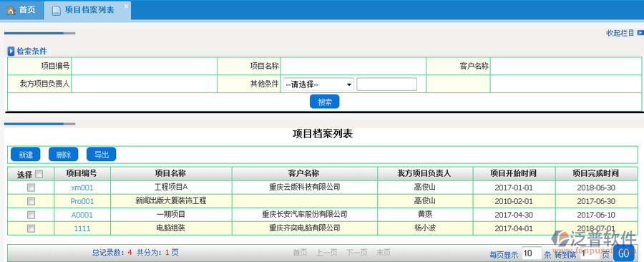Click the 搜索 button
Image resolution: width=644 pixels, height=262 pixels.
point(324,102)
